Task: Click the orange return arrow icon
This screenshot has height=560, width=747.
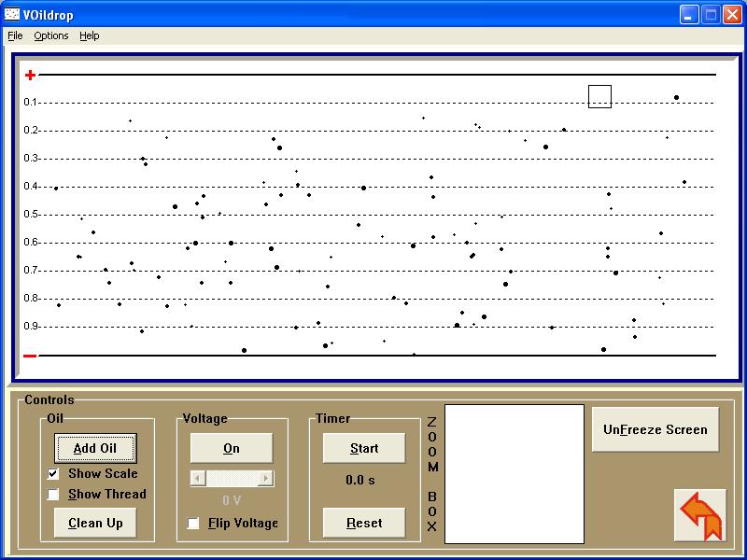Action: click(700, 516)
